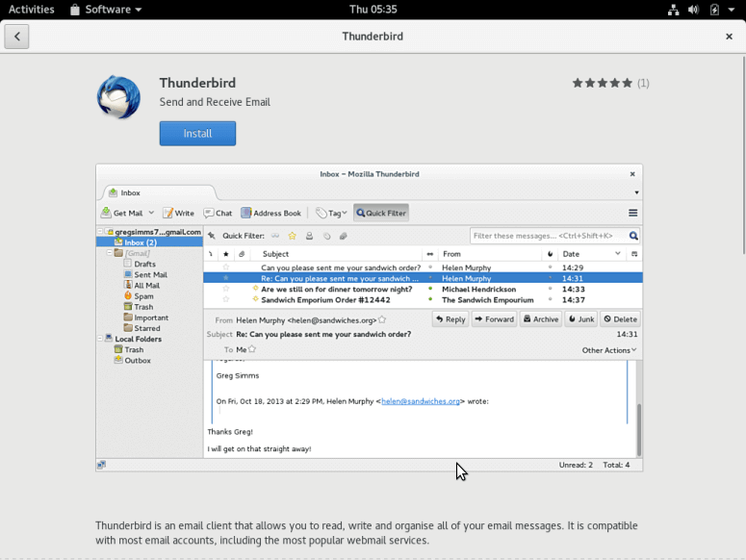The height and width of the screenshot is (560, 746).
Task: Click the Thunderbird application logo icon
Action: tap(119, 97)
